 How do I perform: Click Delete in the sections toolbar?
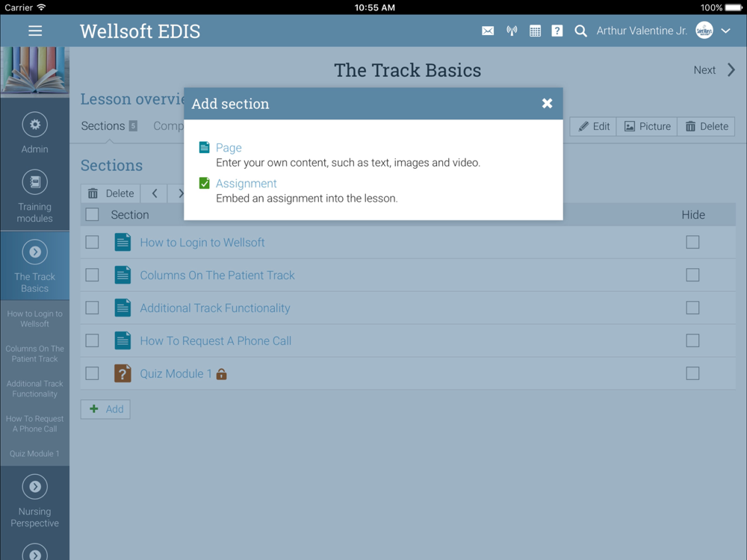[x=111, y=193]
